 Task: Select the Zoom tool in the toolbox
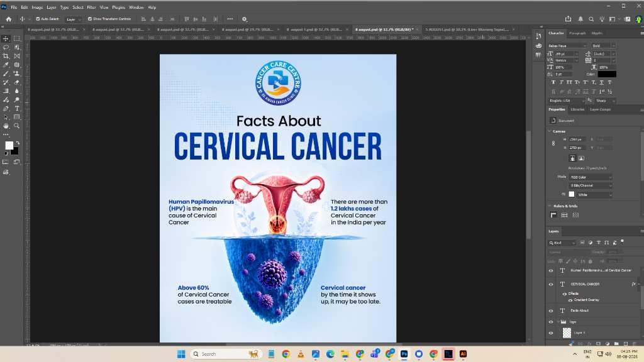[17, 126]
